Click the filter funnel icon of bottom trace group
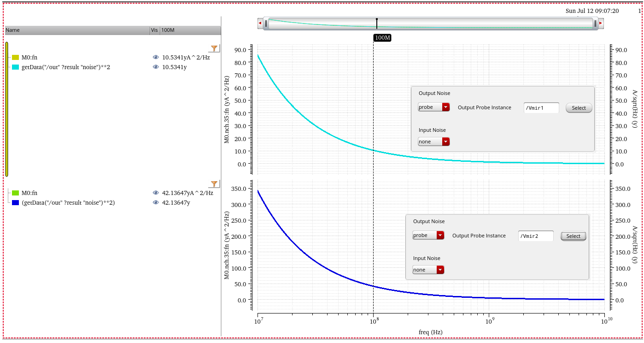644x343 pixels. tap(214, 183)
